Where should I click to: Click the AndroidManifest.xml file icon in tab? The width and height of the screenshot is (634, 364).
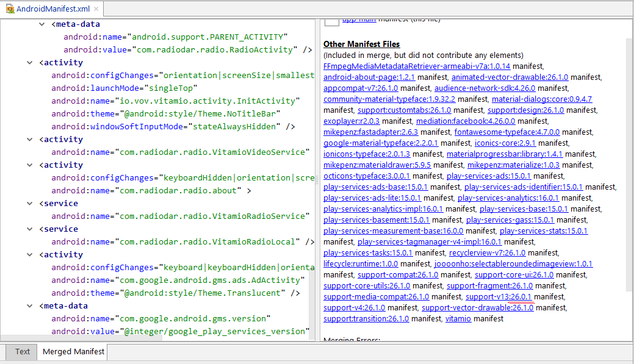tap(10, 9)
